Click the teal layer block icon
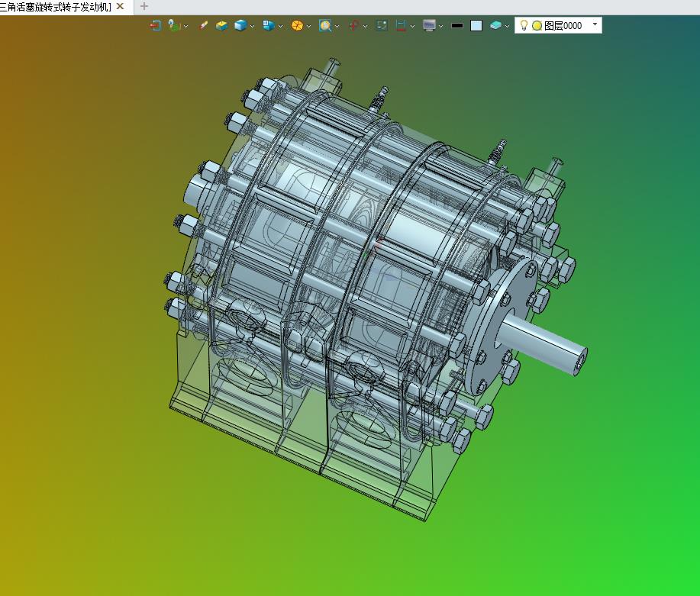The width and height of the screenshot is (700, 596). (x=495, y=25)
